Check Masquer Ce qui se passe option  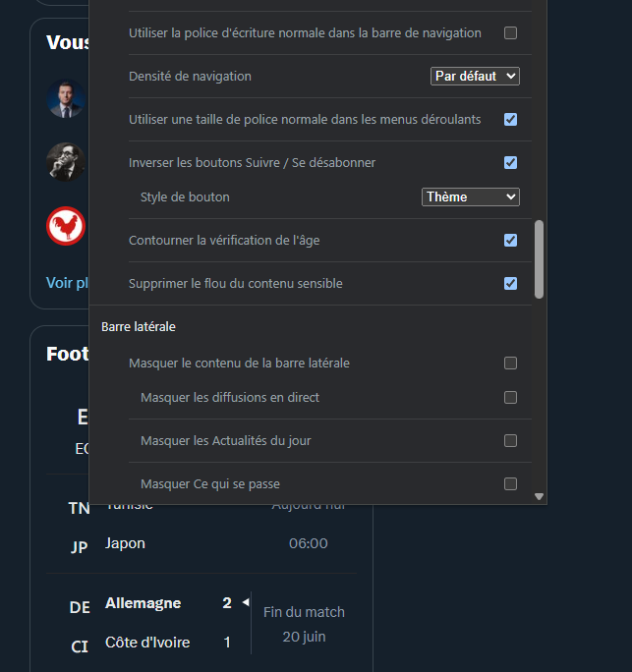[x=510, y=483]
